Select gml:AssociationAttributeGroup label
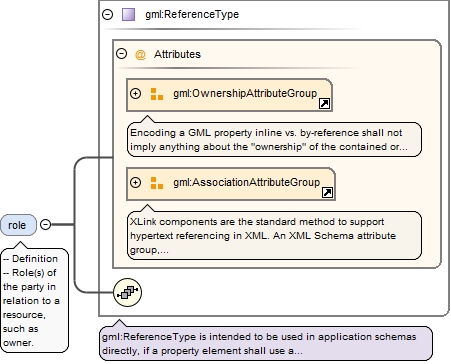 pyautogui.click(x=246, y=182)
